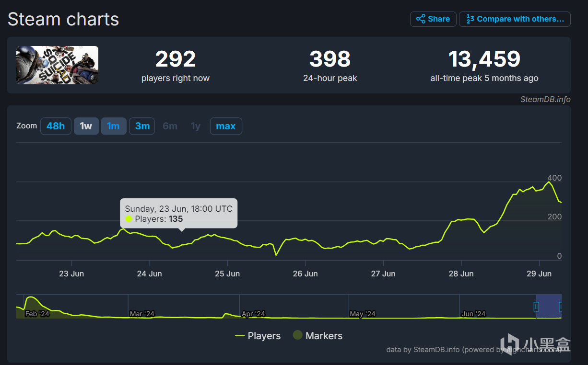Click the 200 y-axis label
This screenshot has height=365, width=588.
(555, 217)
